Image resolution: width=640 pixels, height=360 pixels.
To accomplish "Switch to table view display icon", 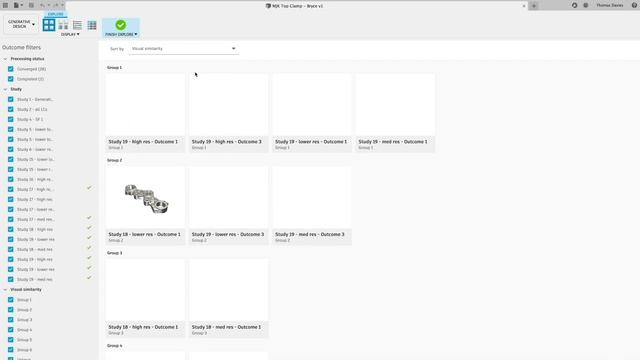I will tap(92, 25).
